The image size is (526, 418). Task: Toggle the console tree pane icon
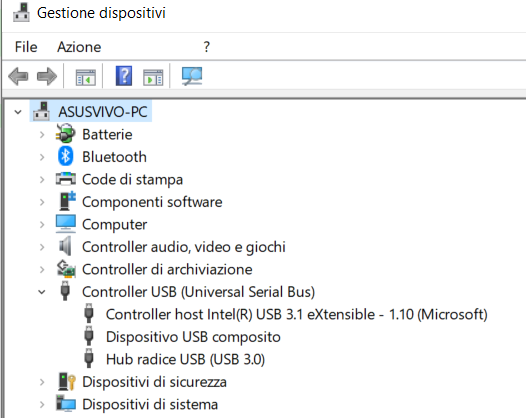(86, 77)
